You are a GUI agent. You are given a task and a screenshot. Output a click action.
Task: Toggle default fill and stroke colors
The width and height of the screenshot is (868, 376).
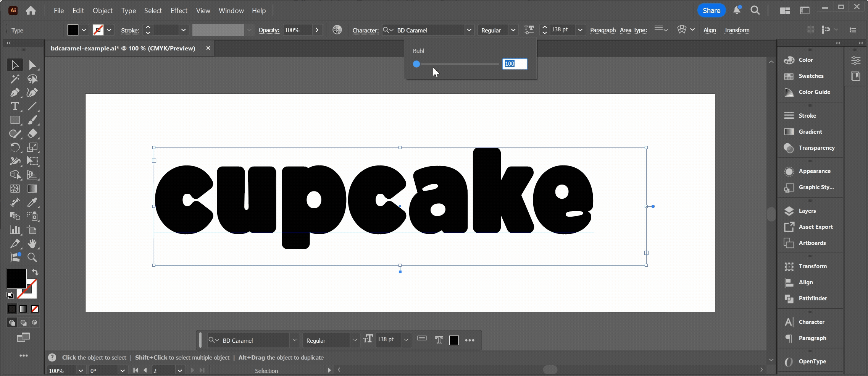tap(10, 295)
